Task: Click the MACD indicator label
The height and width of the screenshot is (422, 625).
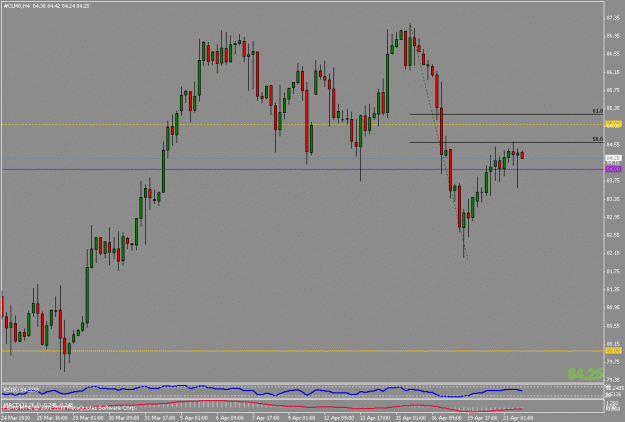Action: (x=38, y=404)
